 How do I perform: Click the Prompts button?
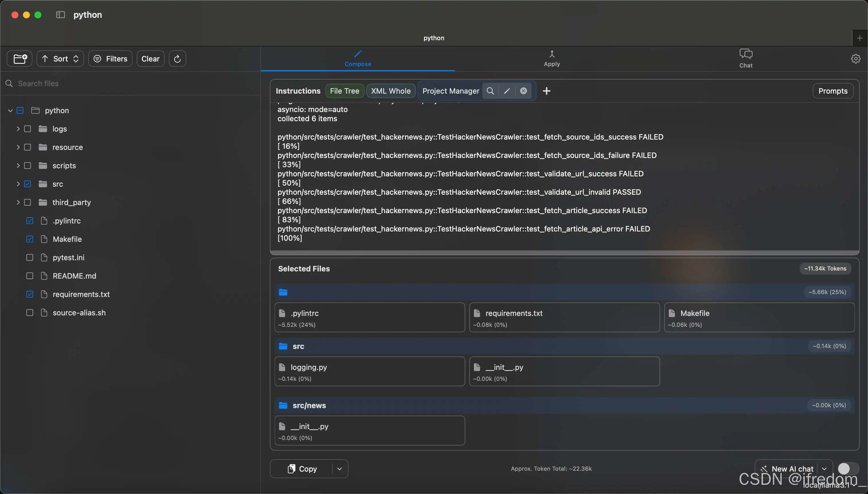832,91
